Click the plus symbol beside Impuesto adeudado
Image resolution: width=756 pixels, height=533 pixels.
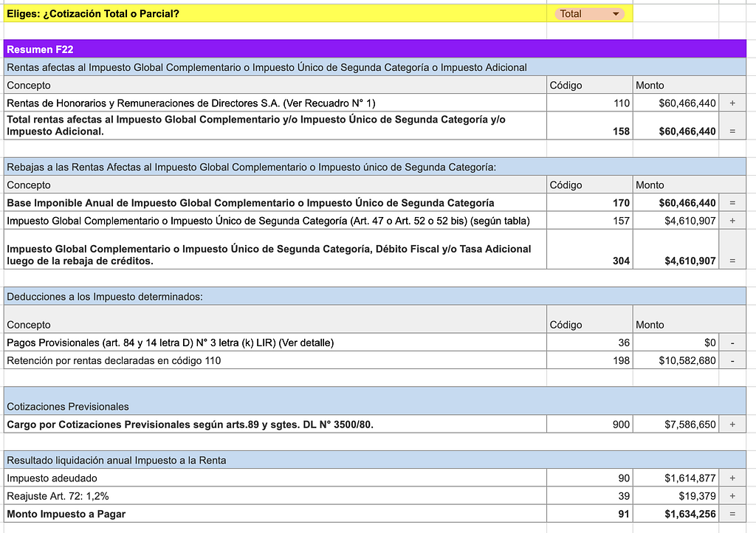point(732,478)
